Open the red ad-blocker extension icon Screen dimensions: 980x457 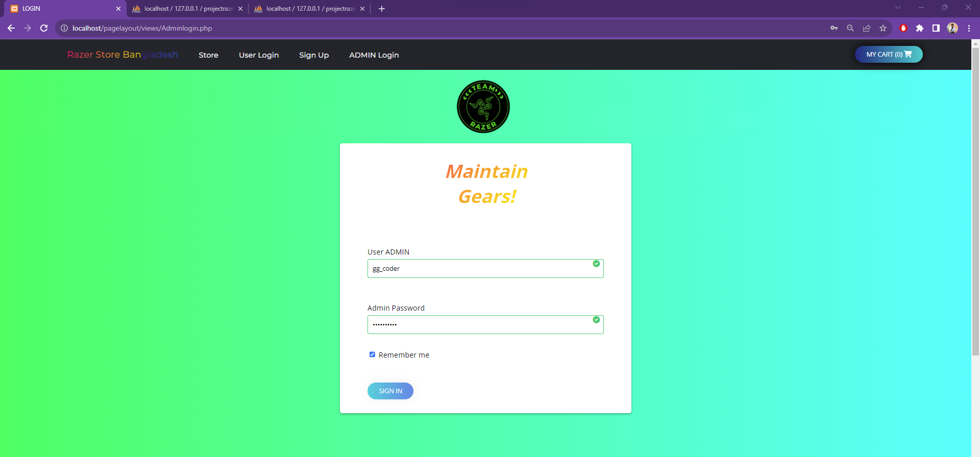[903, 28]
